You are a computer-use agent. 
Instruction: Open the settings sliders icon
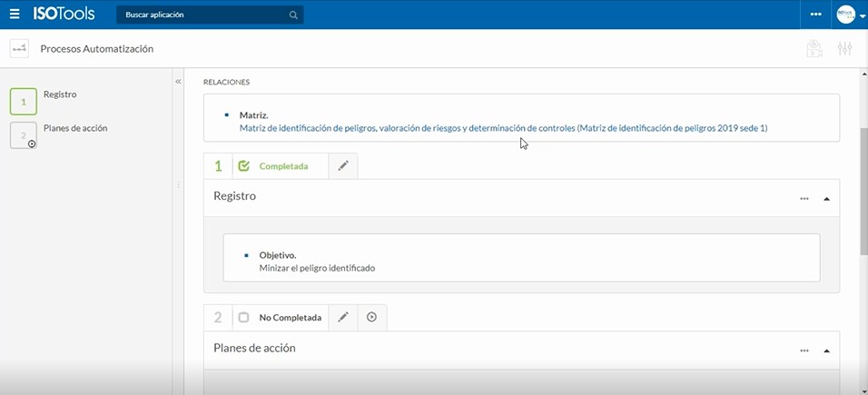pyautogui.click(x=844, y=49)
